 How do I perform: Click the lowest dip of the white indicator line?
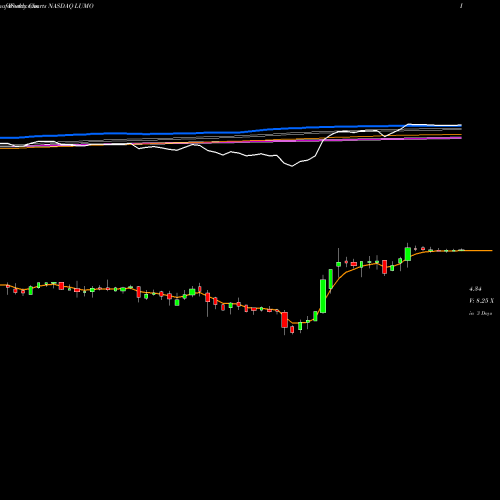(x=292, y=166)
